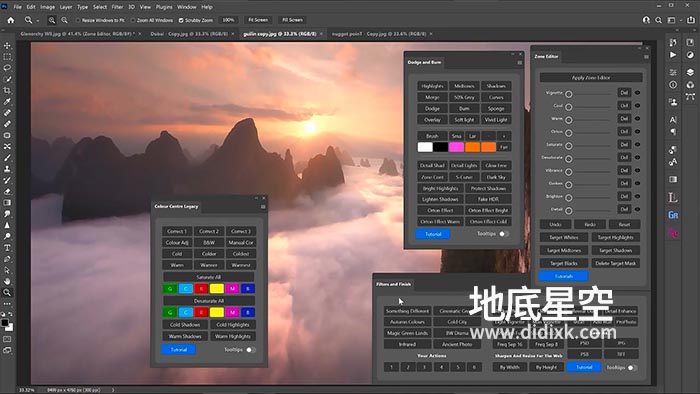The width and height of the screenshot is (700, 394).
Task: Click the Fill Screen button
Action: (x=292, y=20)
